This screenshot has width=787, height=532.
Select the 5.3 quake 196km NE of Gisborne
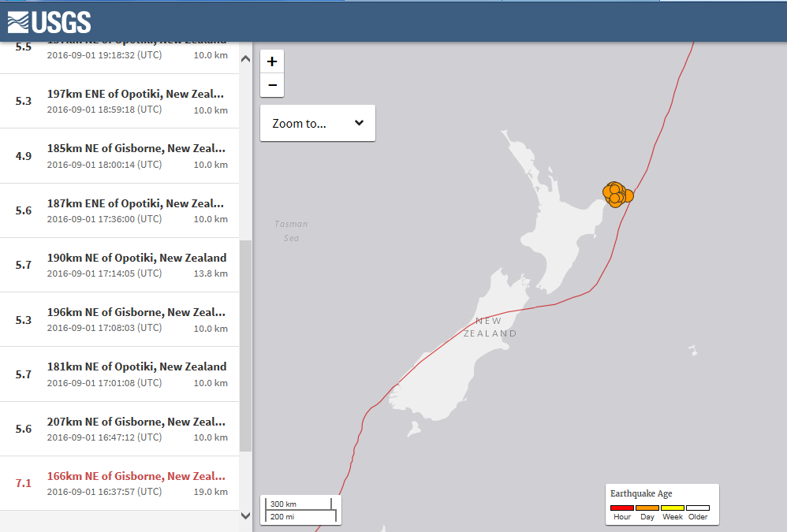pyautogui.click(x=118, y=319)
